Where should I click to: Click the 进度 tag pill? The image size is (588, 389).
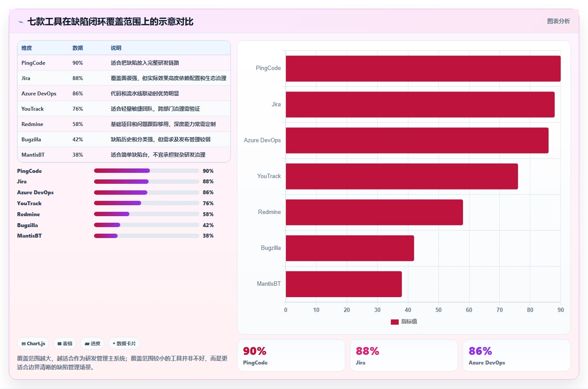tap(93, 343)
